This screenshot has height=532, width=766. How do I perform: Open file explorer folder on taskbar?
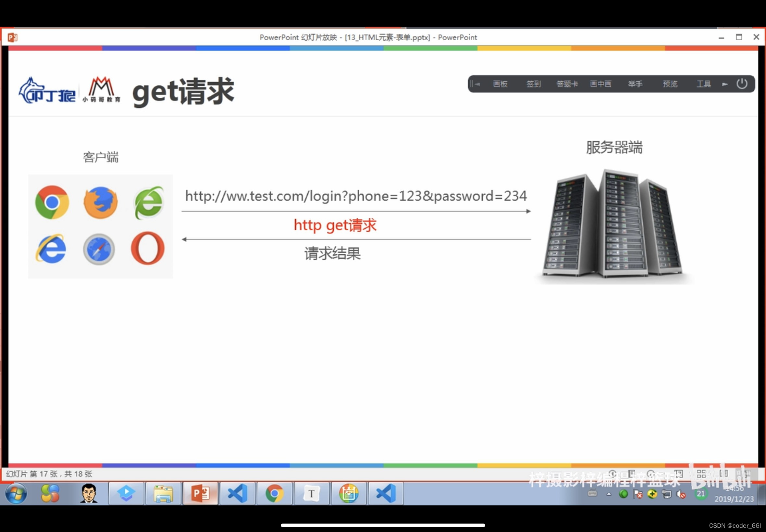(x=163, y=493)
